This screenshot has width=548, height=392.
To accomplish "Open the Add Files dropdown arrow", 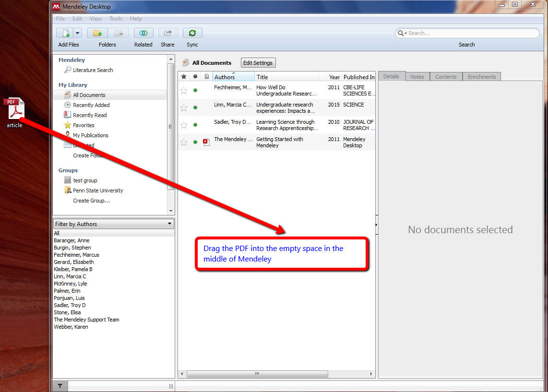I will (x=78, y=33).
